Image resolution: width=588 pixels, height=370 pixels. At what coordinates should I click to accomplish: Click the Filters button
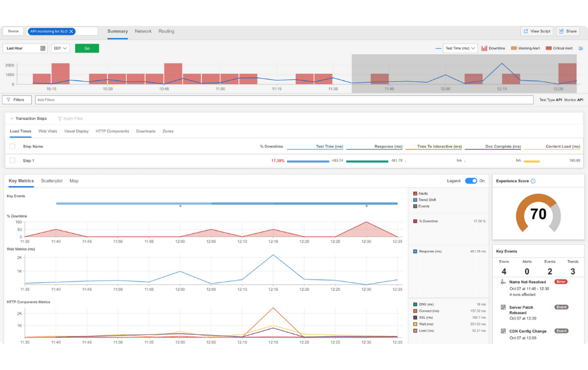coord(17,100)
